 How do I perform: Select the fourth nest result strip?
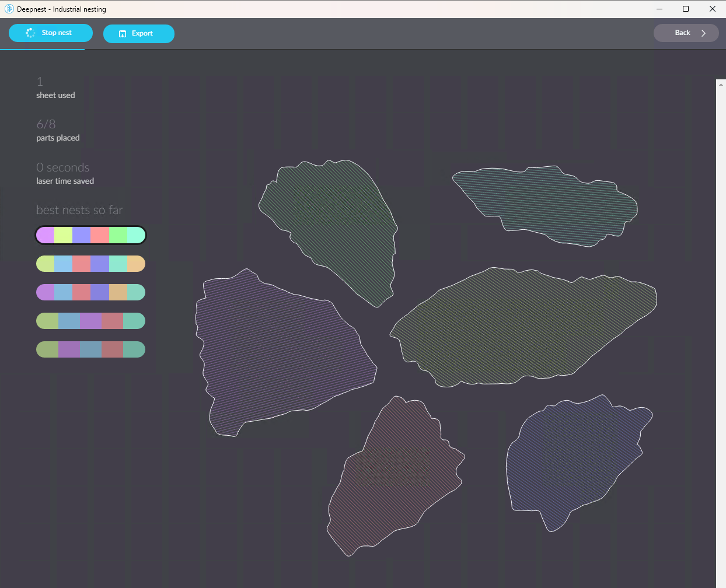pos(90,320)
